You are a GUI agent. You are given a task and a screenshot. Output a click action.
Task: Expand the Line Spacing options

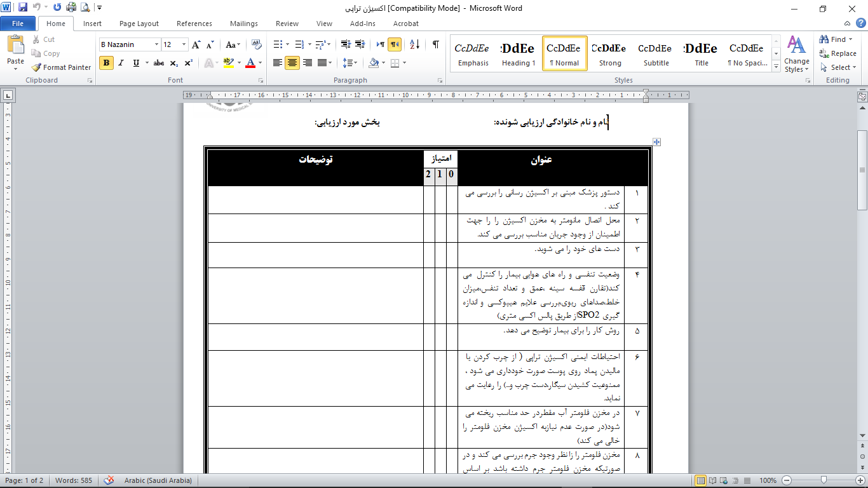[350, 63]
